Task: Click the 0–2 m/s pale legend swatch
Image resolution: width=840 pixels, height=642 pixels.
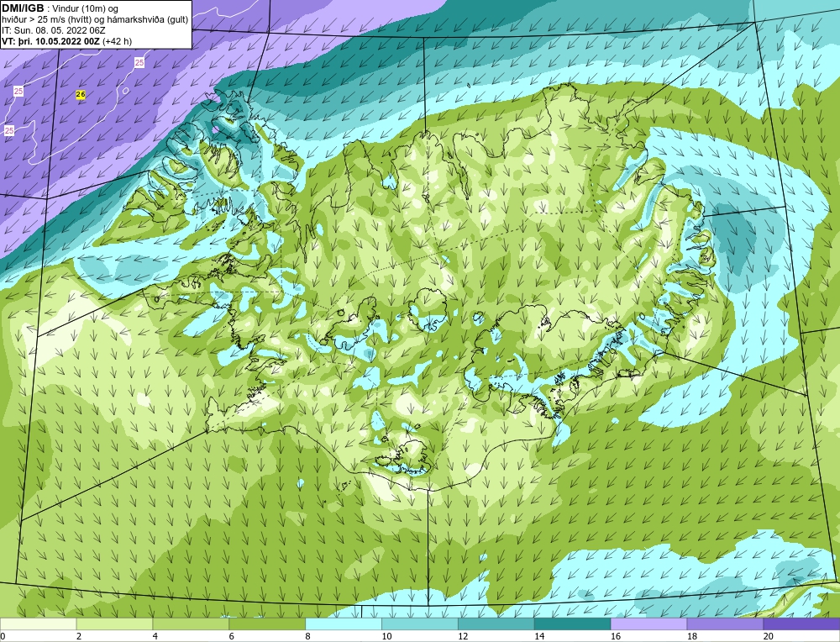Action: coord(39,624)
